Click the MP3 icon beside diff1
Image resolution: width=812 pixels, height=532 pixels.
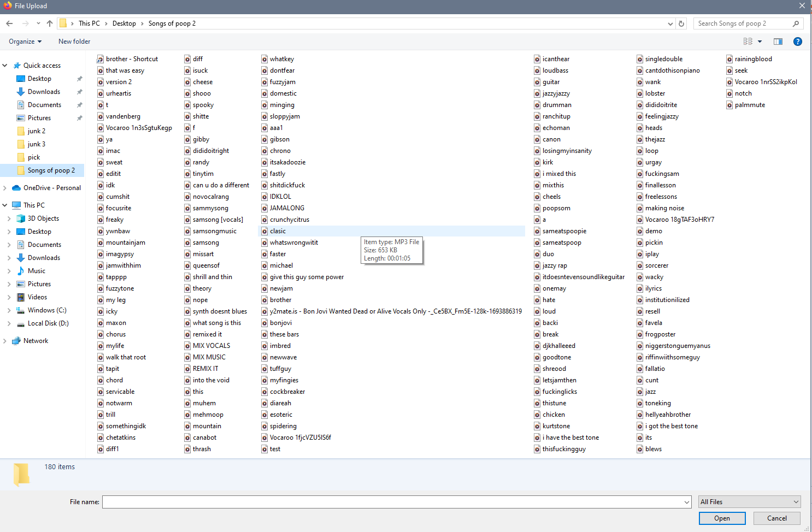click(x=101, y=449)
